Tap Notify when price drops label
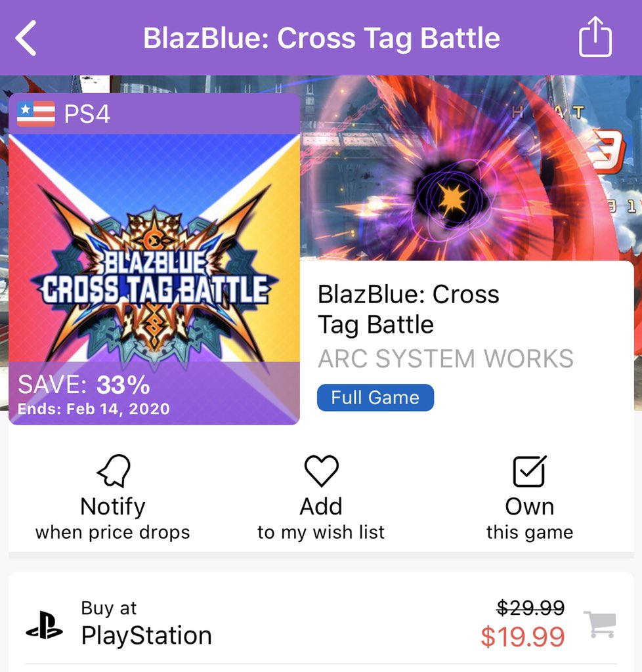The height and width of the screenshot is (672, 642). (x=113, y=518)
